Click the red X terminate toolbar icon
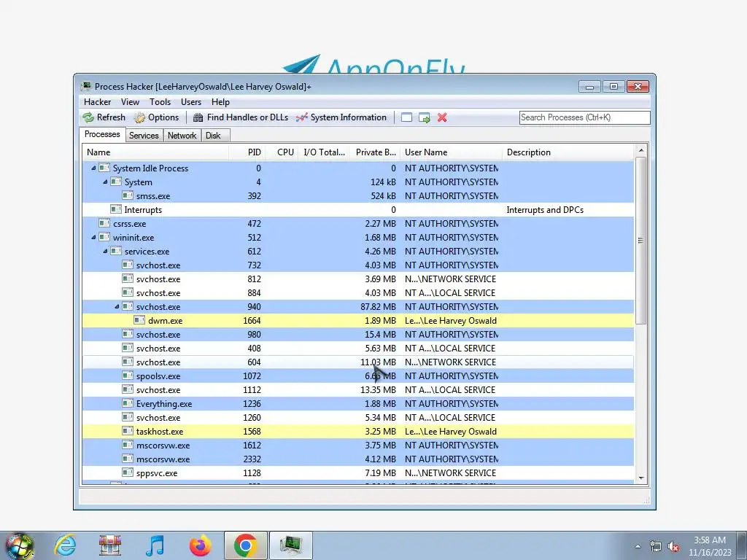The width and height of the screenshot is (747, 560). 442,117
